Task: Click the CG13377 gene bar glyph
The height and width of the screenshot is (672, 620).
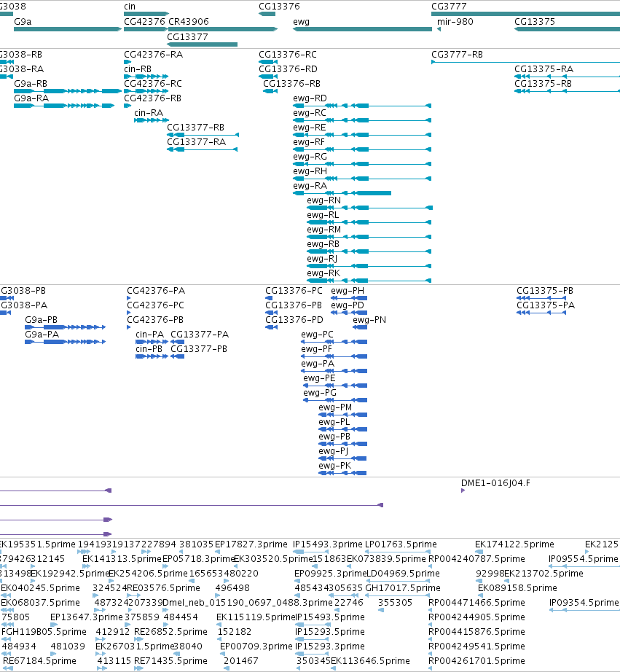Action: 203,44
